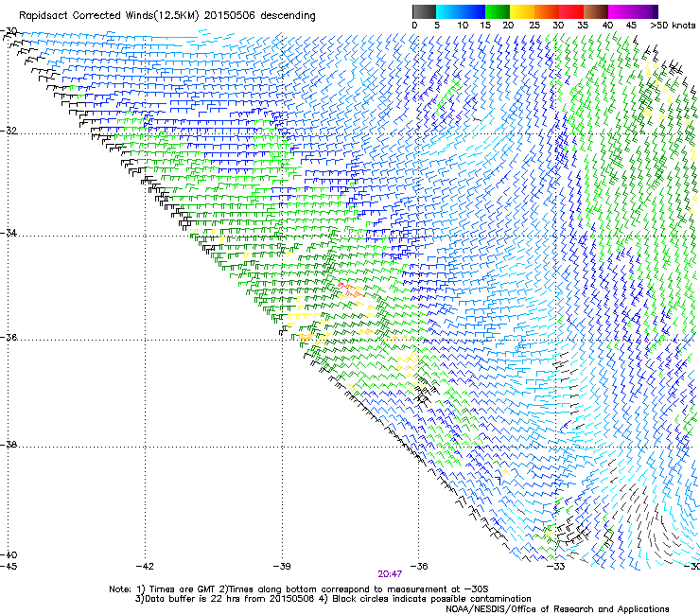Click the -33 longitude axis label
This screenshot has width=700, height=615.
556,567
